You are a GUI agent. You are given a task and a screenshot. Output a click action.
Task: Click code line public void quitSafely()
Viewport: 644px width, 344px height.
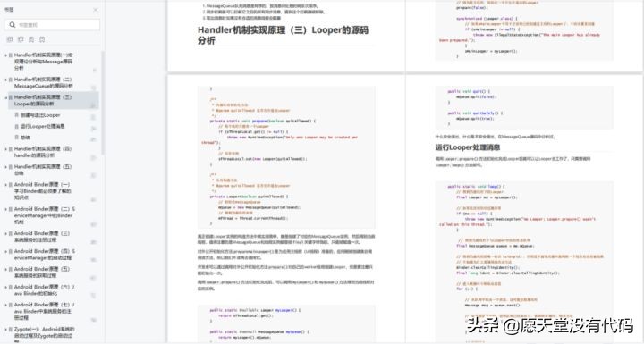click(475, 113)
